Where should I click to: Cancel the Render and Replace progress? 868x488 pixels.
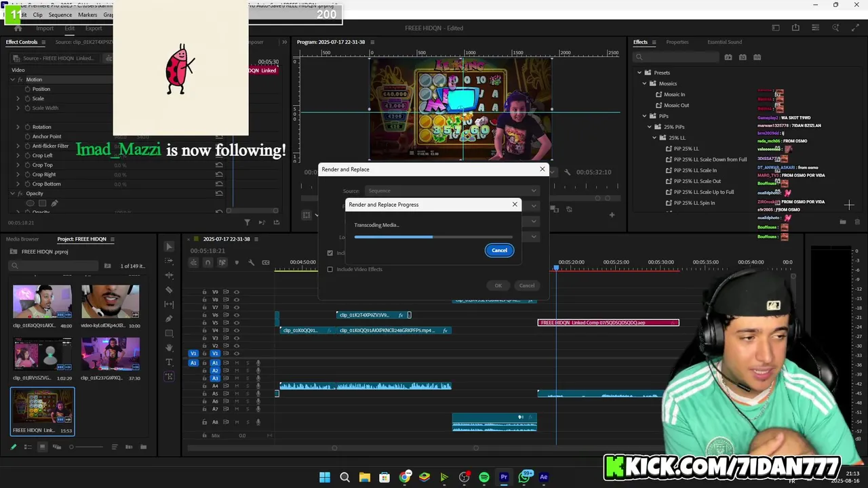[499, 250]
